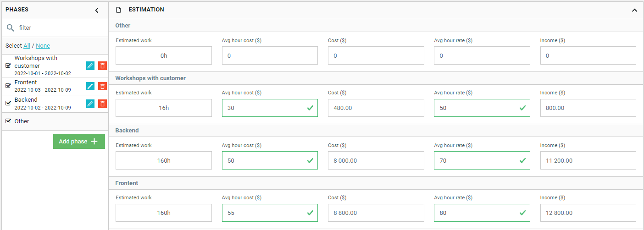Click the Estimation document icon
The image size is (644, 230).
[119, 10]
